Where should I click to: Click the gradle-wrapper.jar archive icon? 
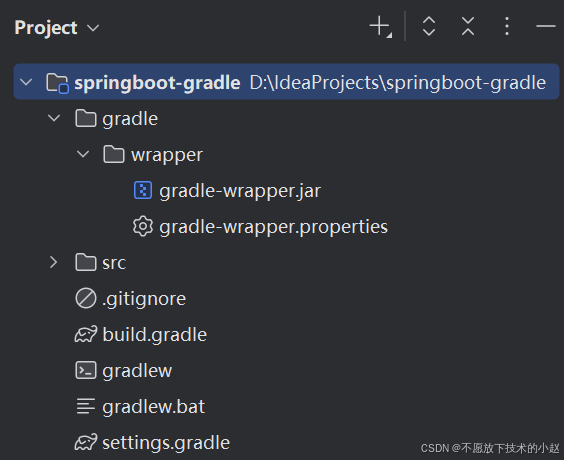tap(143, 190)
